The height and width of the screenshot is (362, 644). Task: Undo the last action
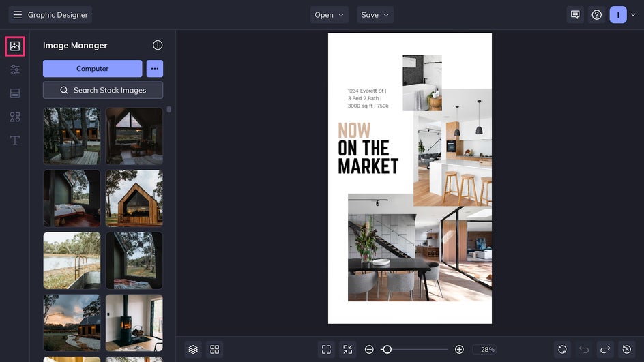point(584,349)
